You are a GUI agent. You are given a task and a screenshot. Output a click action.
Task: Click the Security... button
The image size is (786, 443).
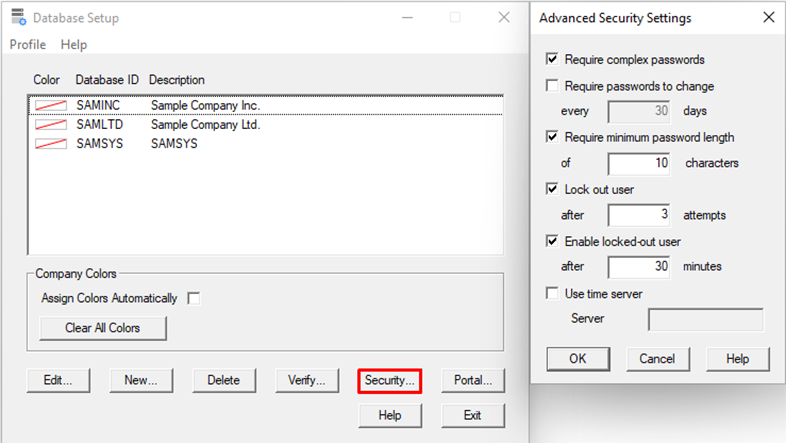(x=389, y=380)
